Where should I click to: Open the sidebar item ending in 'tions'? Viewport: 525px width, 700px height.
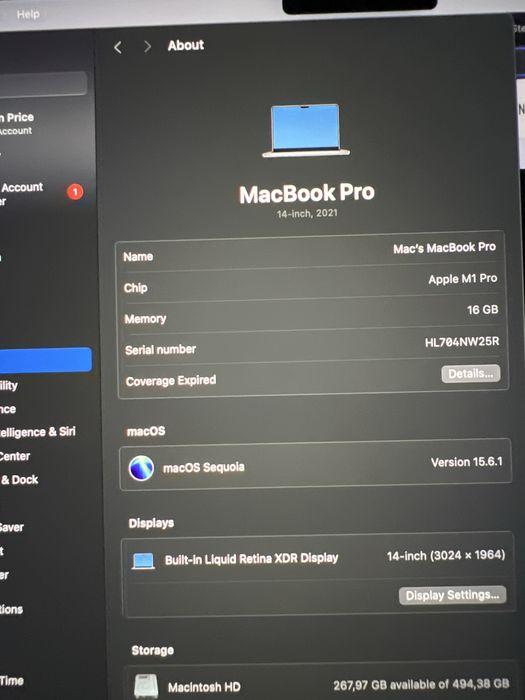(x=11, y=609)
